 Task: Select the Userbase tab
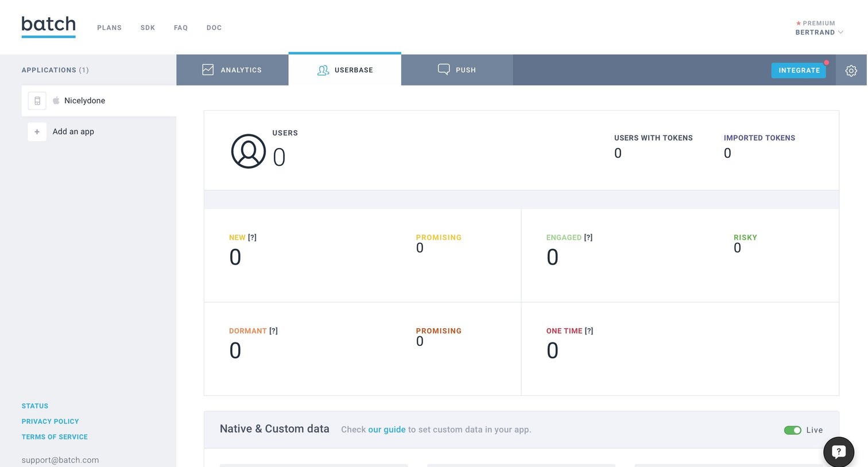(x=345, y=69)
